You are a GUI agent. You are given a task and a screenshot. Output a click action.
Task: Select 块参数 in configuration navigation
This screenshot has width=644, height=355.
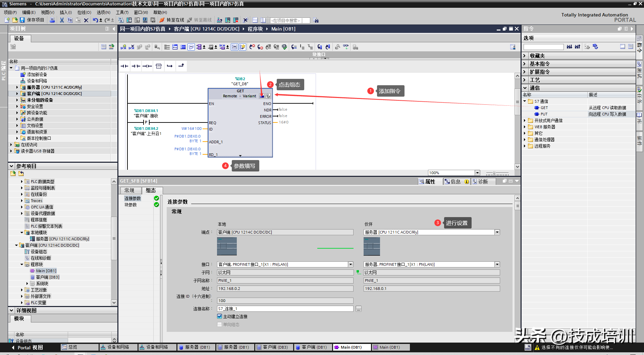point(130,205)
